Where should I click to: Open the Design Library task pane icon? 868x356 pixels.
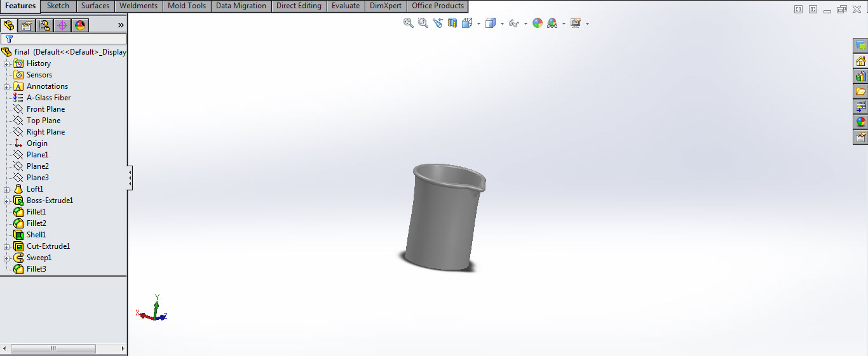[861, 76]
